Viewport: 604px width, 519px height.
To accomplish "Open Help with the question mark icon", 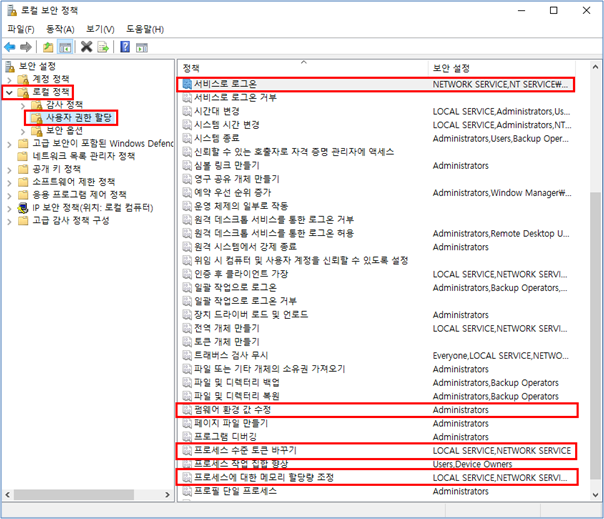I will 125,47.
